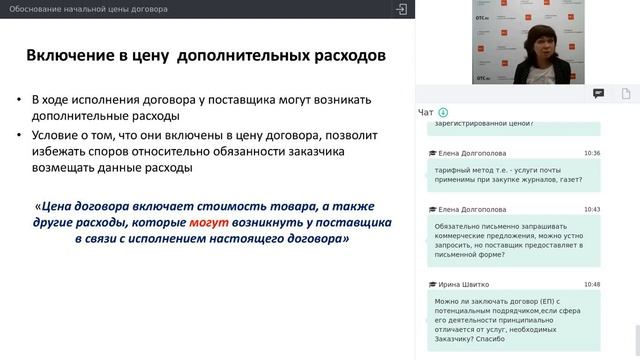Click the presenter video thumbnail
The height and width of the screenshot is (360, 640).
pos(528,42)
